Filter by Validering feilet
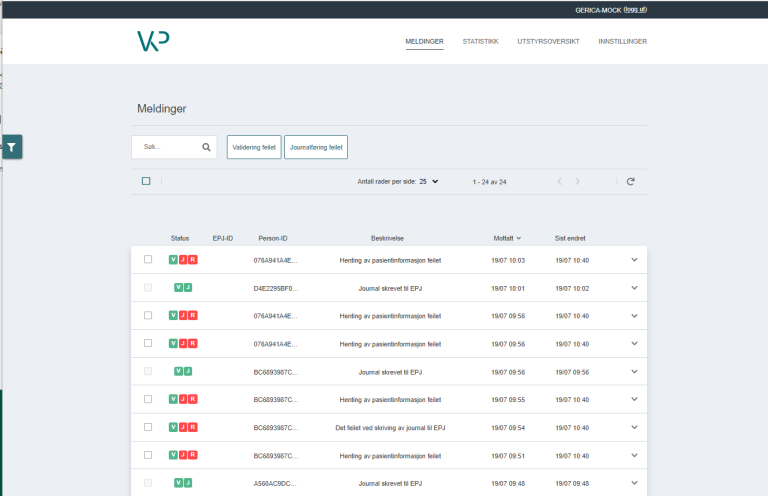The image size is (768, 496). (x=254, y=147)
